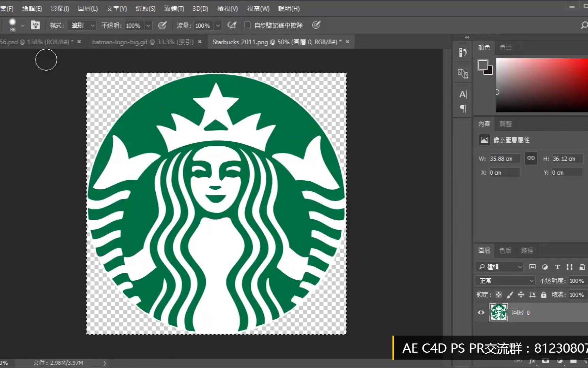The height and width of the screenshot is (368, 588).
Task: Click the lock all padlock icon
Action: coord(544,295)
